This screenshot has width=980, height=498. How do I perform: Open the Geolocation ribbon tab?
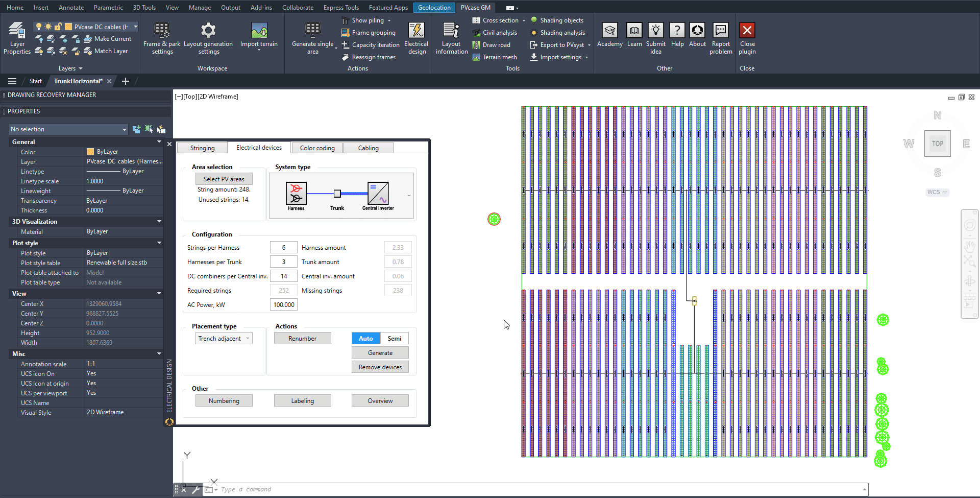tap(434, 8)
